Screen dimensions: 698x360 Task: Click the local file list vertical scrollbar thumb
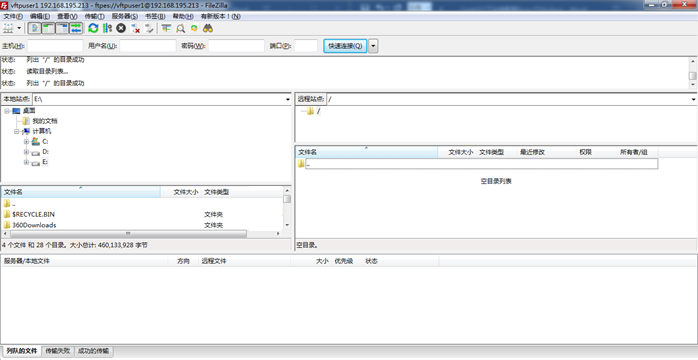coord(287,199)
